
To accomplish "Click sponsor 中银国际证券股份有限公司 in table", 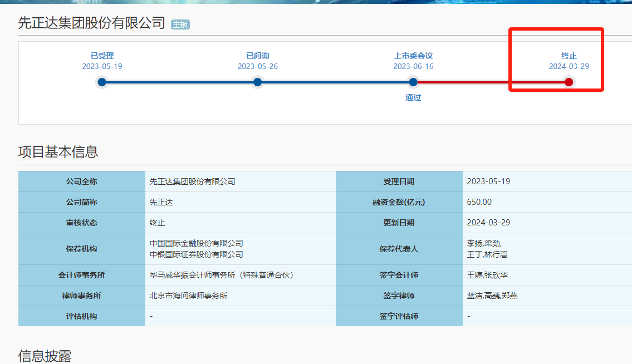I will tap(197, 254).
